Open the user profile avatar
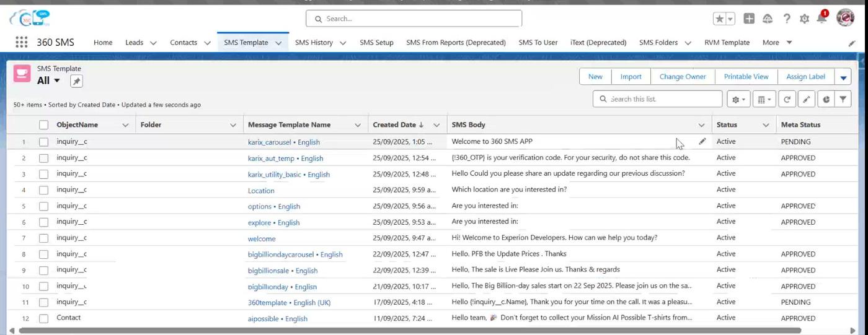The height and width of the screenshot is (335, 868). coord(845,17)
